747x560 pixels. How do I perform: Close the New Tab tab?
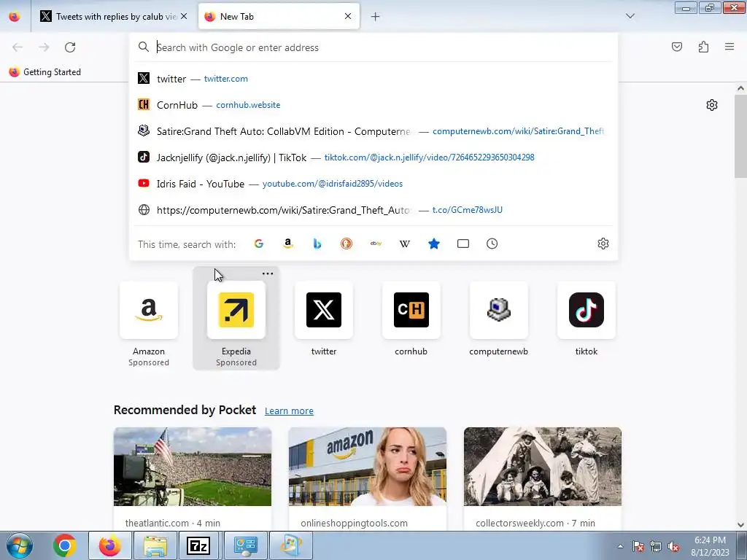click(x=348, y=16)
